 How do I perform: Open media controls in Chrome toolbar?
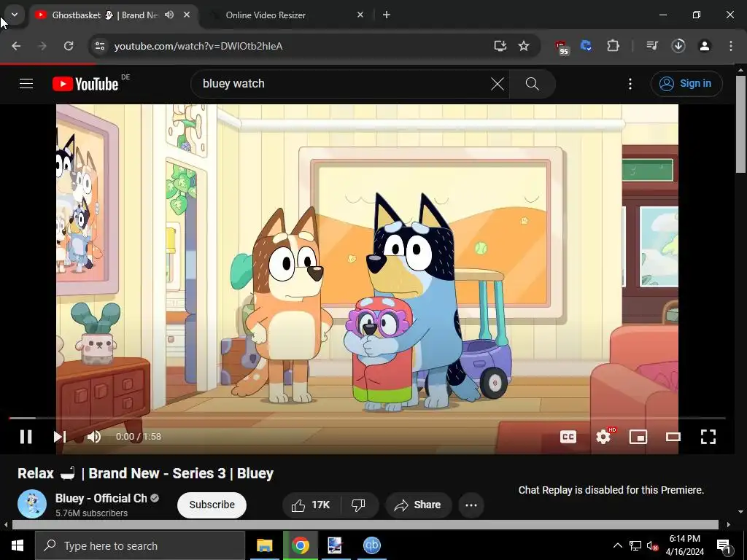652,46
